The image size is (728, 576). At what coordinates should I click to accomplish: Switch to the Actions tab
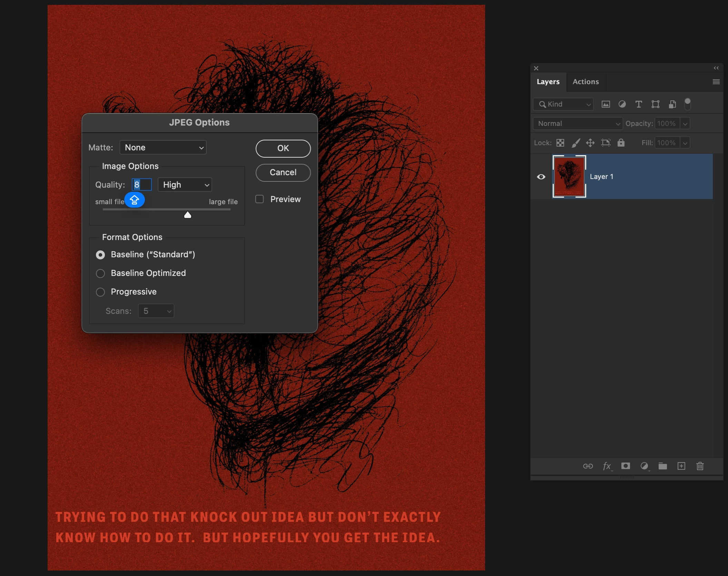pyautogui.click(x=586, y=82)
